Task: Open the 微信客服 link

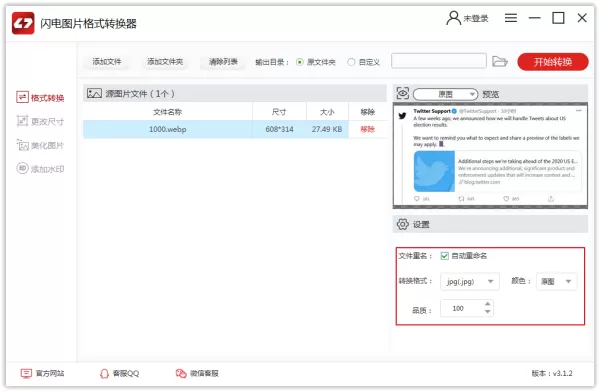Action: (x=197, y=373)
